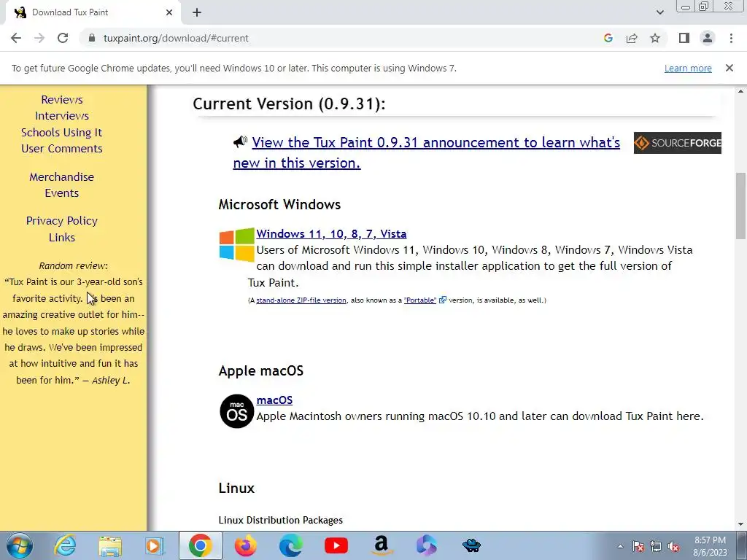Open the Privacy Policy link
The height and width of the screenshot is (560, 747).
click(62, 220)
